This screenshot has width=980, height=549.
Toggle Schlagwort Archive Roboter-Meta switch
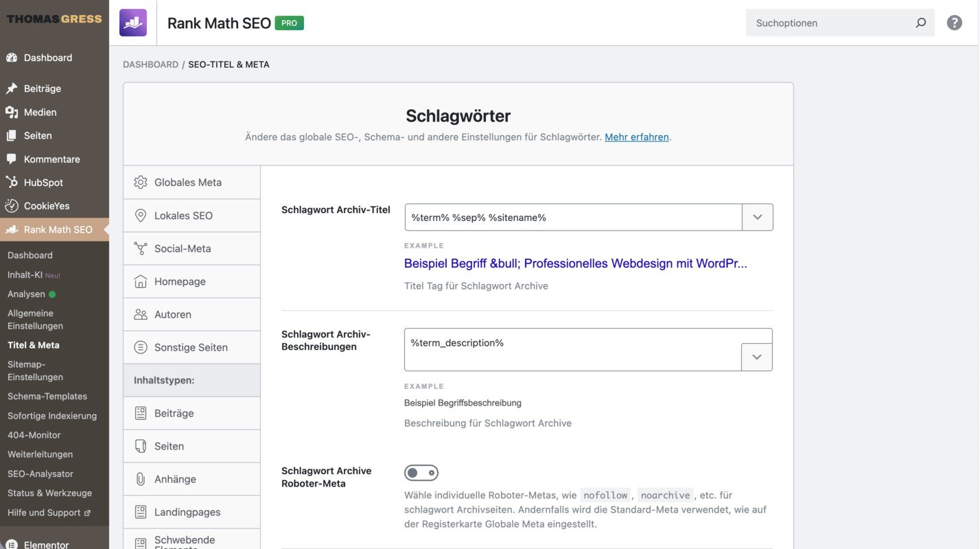pyautogui.click(x=421, y=473)
